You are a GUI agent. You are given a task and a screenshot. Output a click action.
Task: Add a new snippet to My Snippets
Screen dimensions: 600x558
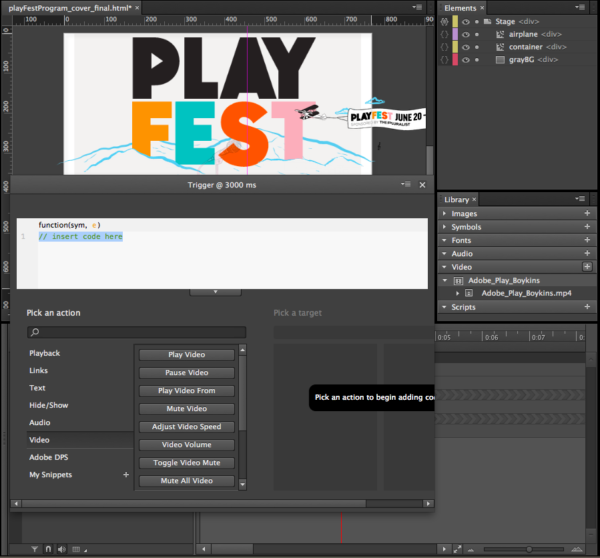tap(126, 475)
